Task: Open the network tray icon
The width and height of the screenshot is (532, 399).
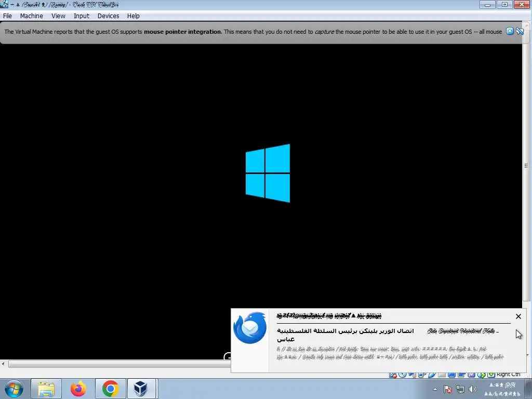Action: click(x=460, y=389)
